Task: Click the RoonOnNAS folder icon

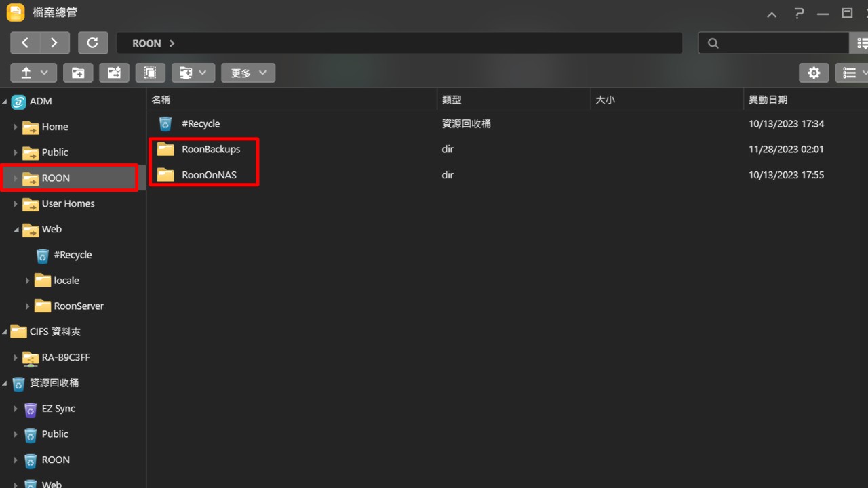Action: [165, 175]
